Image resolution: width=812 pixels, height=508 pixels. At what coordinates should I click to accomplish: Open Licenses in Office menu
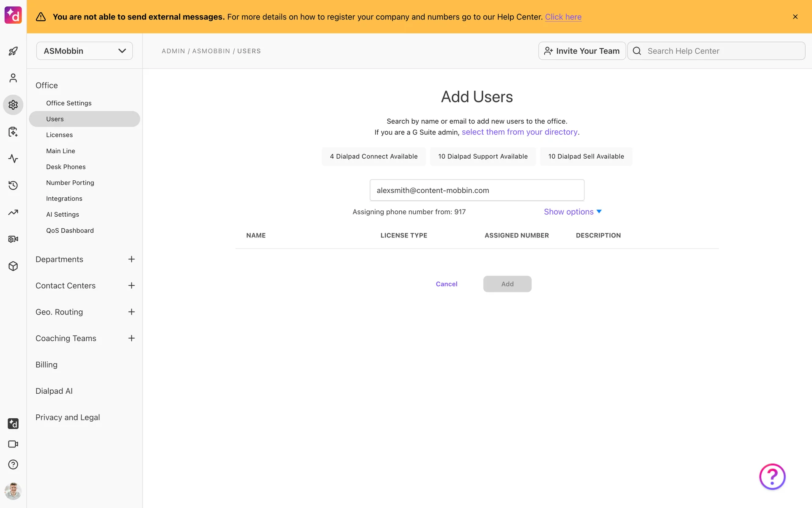click(x=59, y=135)
